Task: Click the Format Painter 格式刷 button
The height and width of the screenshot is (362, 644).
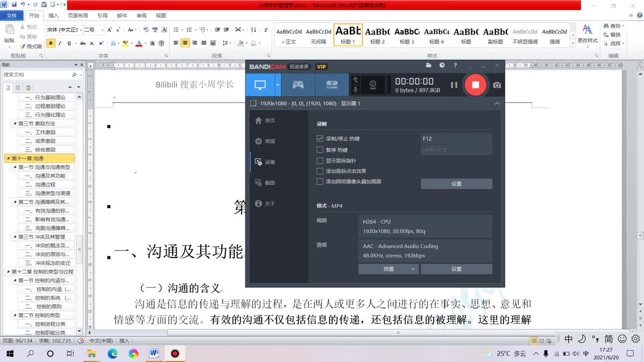Action: 31,46
